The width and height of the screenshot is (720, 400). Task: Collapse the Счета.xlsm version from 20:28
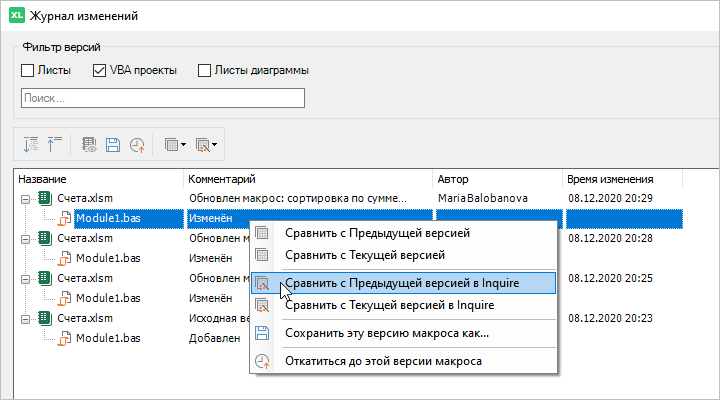tap(26, 239)
